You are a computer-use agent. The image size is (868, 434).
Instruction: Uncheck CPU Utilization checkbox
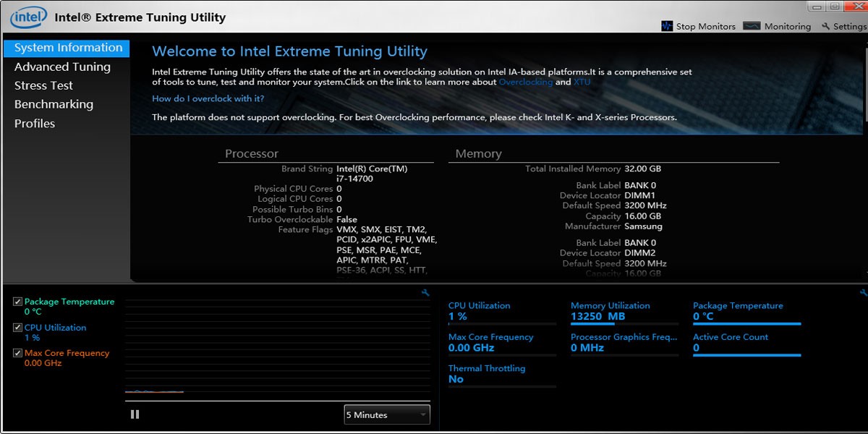click(18, 328)
